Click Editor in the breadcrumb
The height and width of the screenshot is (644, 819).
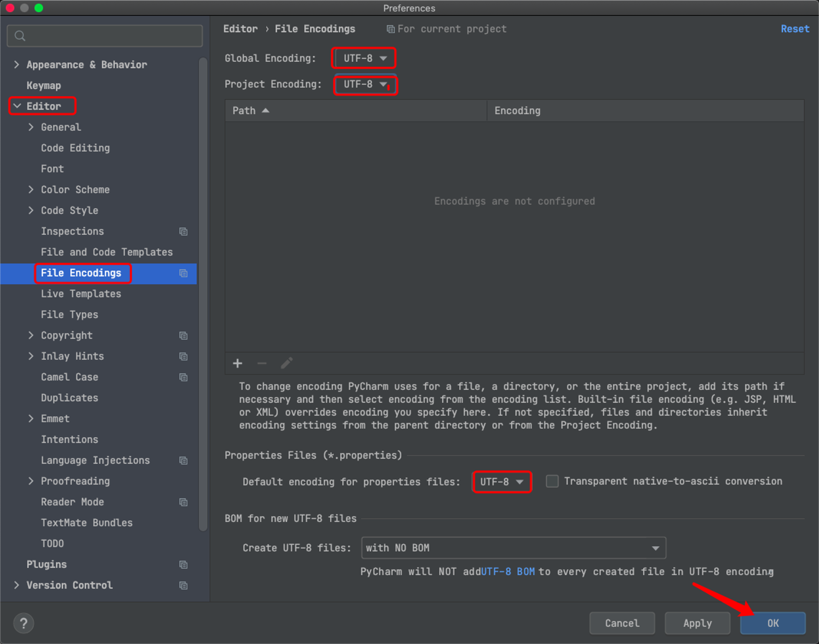point(240,29)
